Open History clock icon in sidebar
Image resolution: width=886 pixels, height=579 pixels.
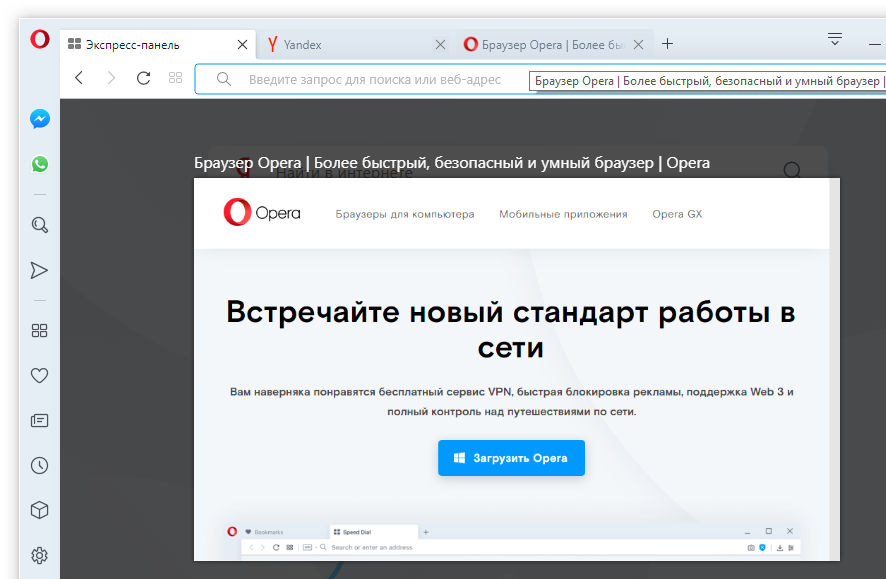click(x=40, y=465)
